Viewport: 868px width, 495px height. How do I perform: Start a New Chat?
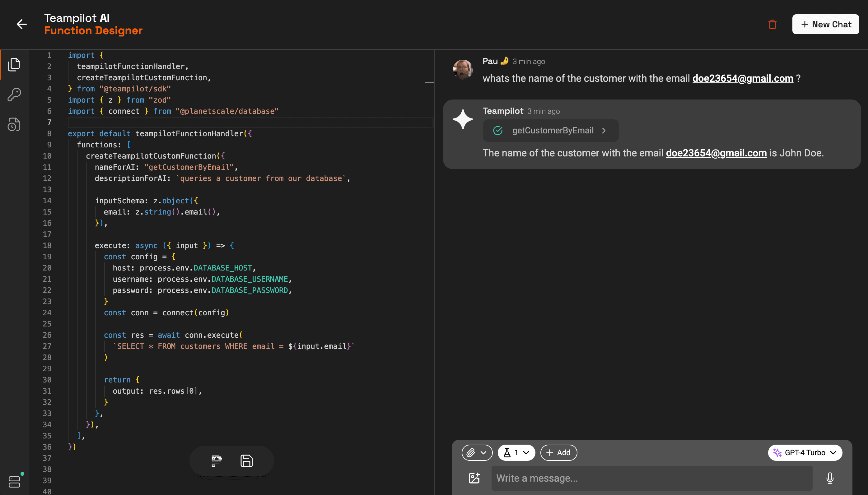[825, 24]
